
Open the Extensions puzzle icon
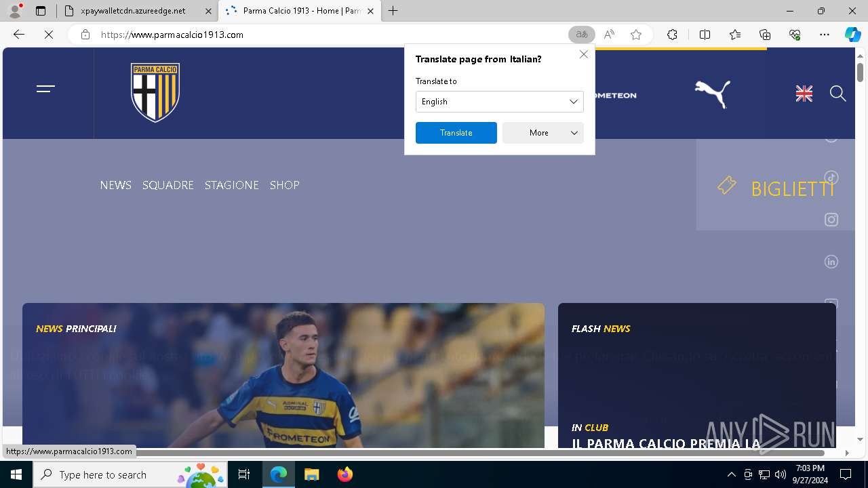tap(672, 35)
